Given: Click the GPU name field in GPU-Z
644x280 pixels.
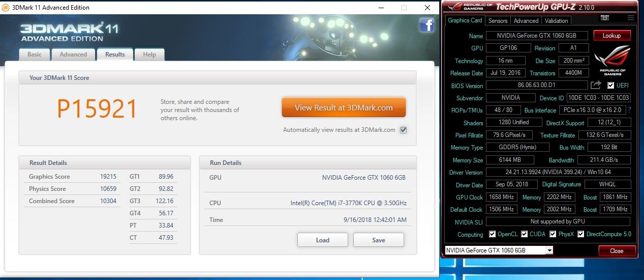Looking at the screenshot, I should [537, 36].
